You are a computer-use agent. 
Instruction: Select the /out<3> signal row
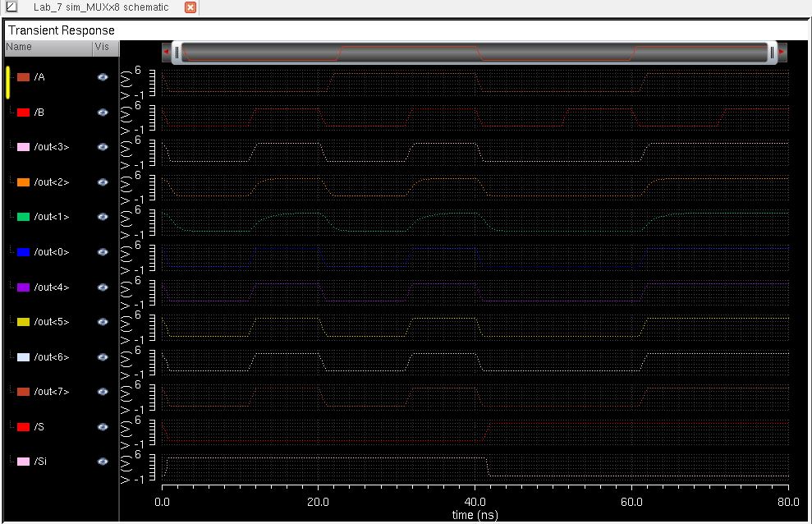(x=51, y=147)
